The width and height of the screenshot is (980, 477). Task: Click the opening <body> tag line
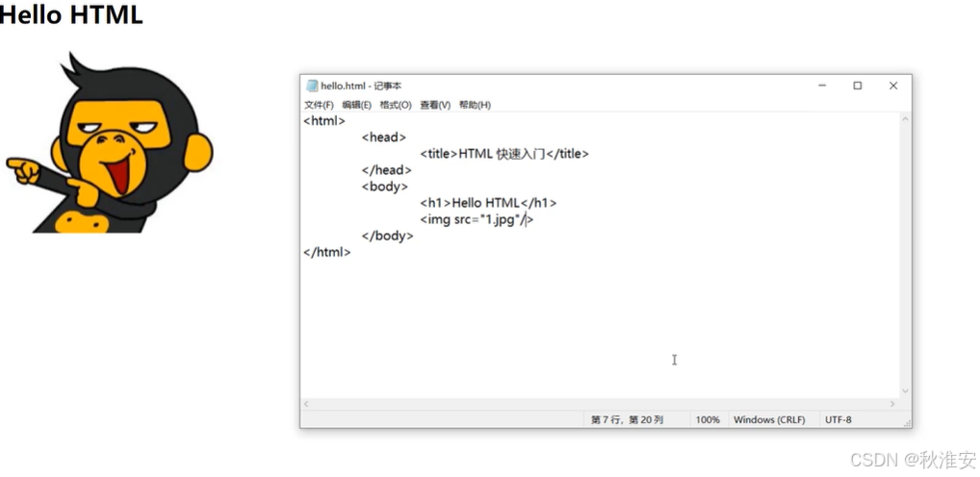(x=385, y=187)
